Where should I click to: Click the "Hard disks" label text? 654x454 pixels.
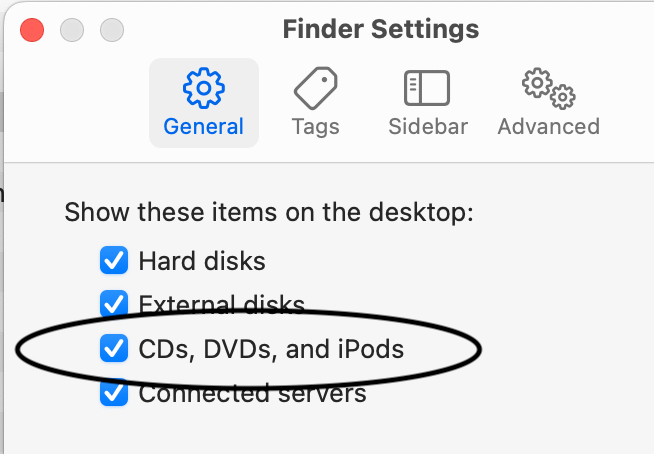tap(202, 262)
